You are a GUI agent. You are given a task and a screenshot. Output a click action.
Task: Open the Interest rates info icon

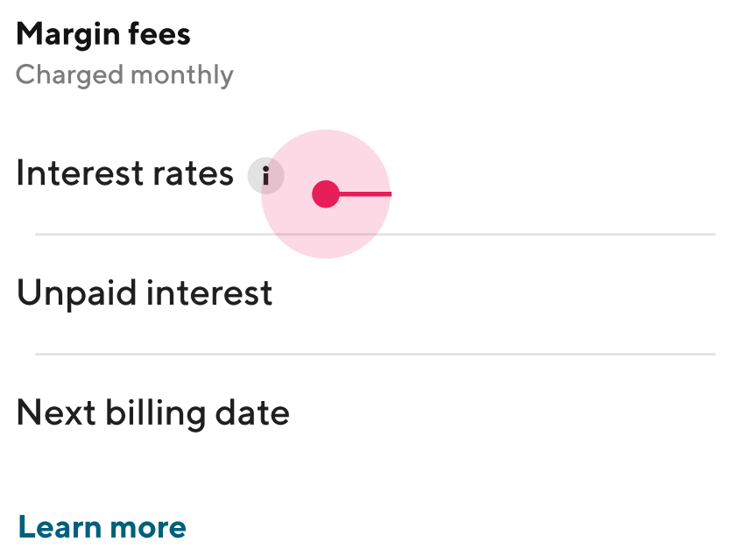pos(265,175)
